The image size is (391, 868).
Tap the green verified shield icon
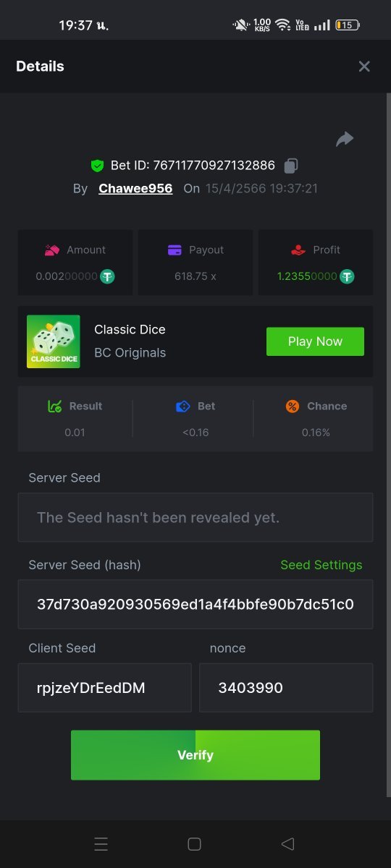[x=97, y=166]
